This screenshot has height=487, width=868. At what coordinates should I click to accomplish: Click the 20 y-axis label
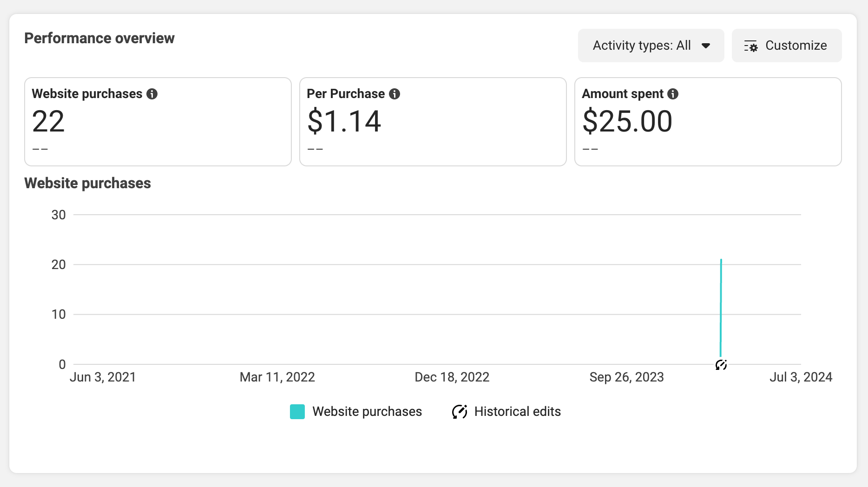point(59,264)
